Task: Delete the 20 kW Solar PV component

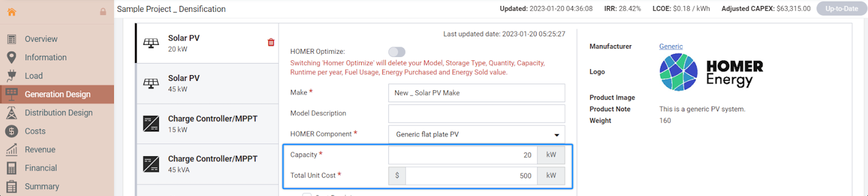Action: tap(271, 42)
